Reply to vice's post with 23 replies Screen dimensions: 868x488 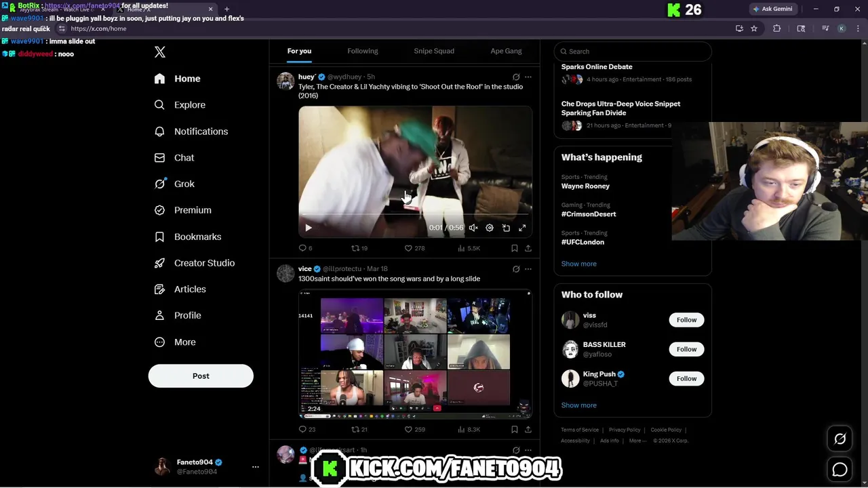(x=307, y=429)
